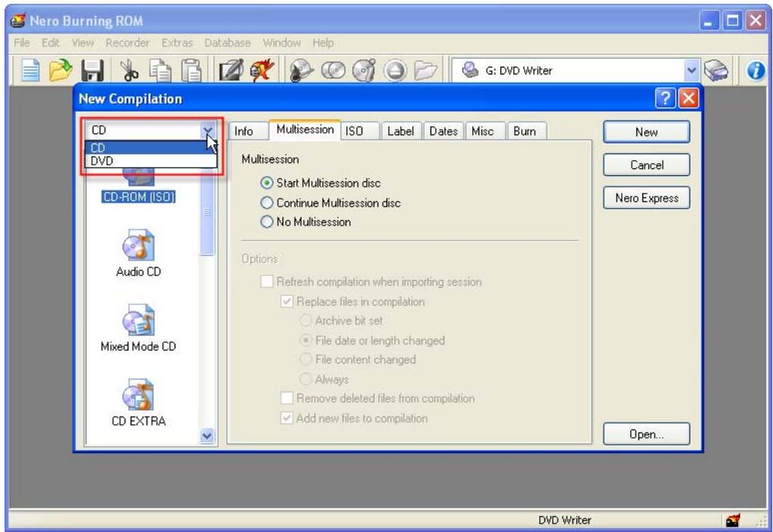Click the Burn compilation flame icon
773x532 pixels.
click(262, 70)
